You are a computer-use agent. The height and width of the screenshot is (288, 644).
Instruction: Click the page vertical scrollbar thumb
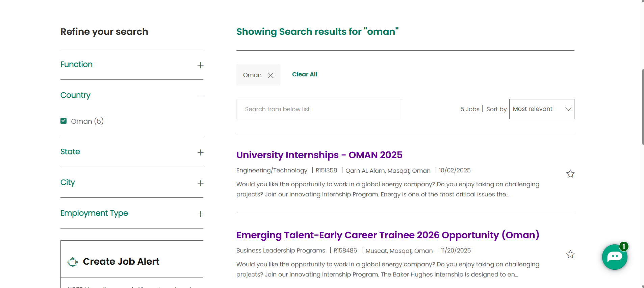[642, 107]
